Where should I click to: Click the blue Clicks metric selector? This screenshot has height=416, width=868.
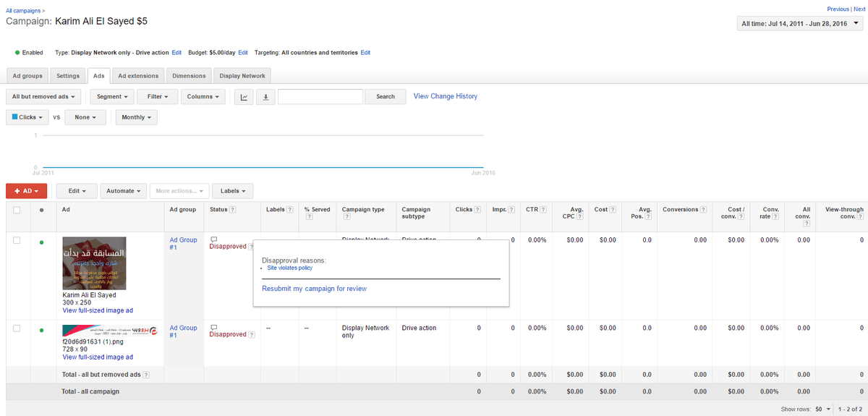coord(28,117)
